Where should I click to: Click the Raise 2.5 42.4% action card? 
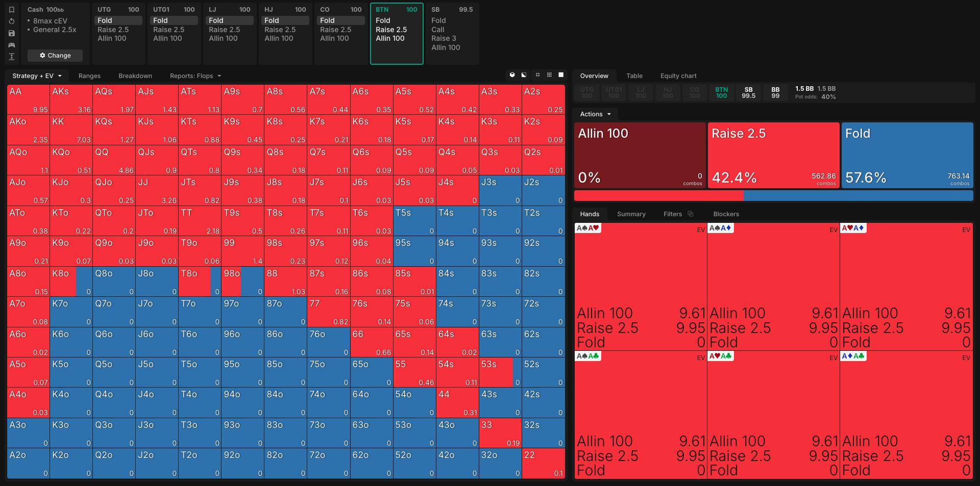tap(773, 155)
